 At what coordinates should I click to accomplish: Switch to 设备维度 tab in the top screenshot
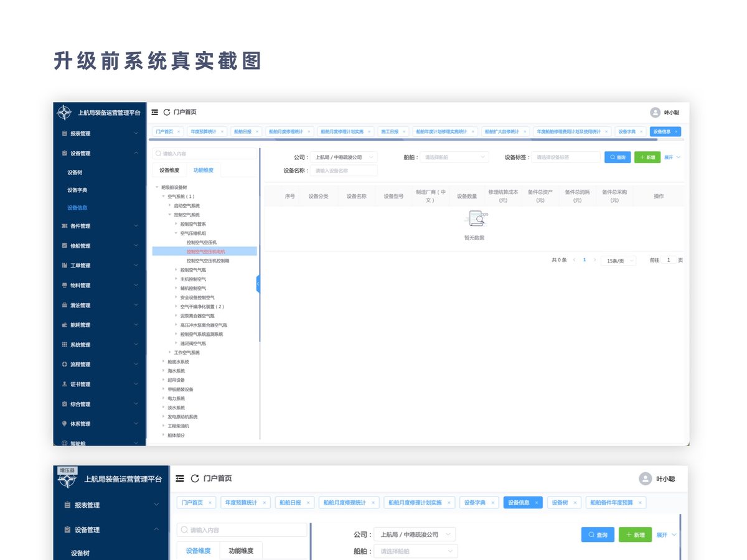tap(169, 170)
